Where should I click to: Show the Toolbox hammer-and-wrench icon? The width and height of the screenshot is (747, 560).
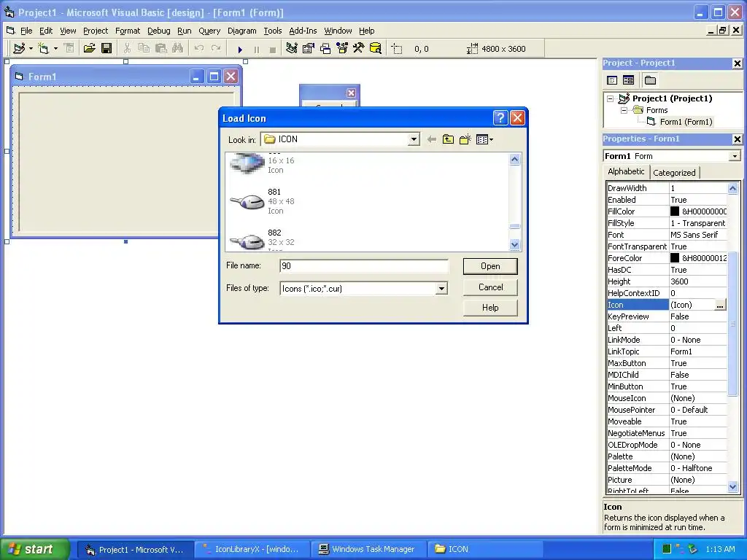(x=359, y=49)
